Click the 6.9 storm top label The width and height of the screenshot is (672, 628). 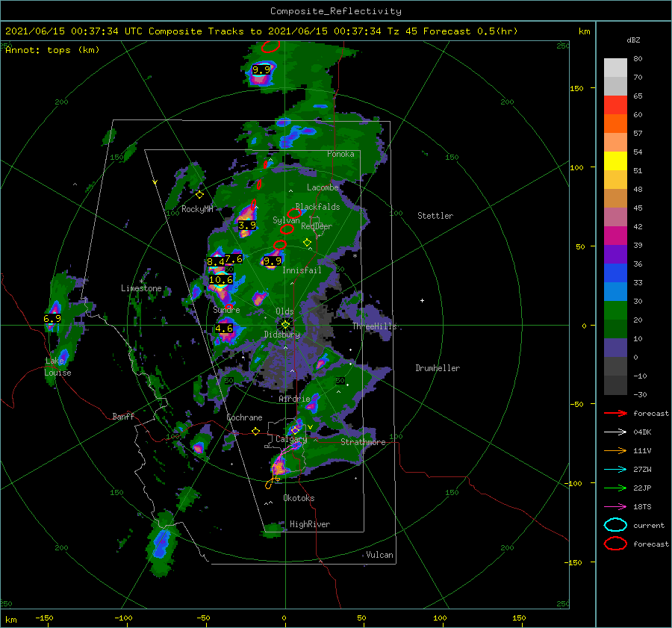click(x=52, y=319)
